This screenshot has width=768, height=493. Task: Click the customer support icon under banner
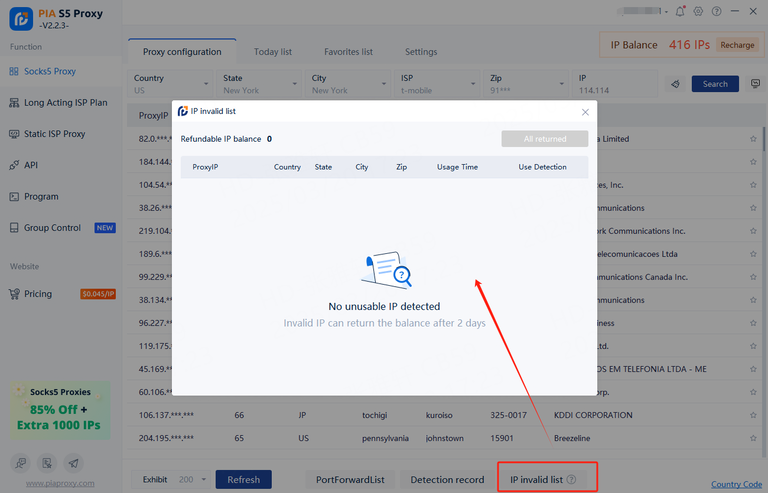click(21, 463)
